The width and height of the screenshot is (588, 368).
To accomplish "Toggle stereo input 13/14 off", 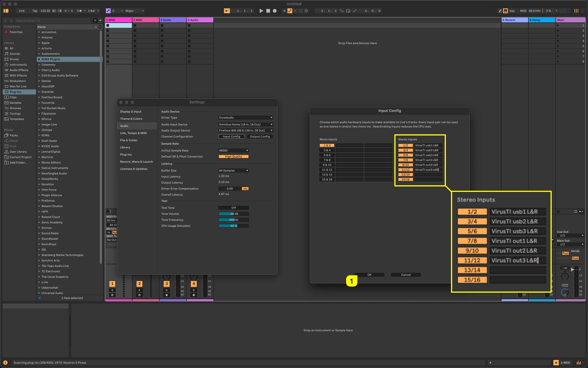I will (405, 175).
